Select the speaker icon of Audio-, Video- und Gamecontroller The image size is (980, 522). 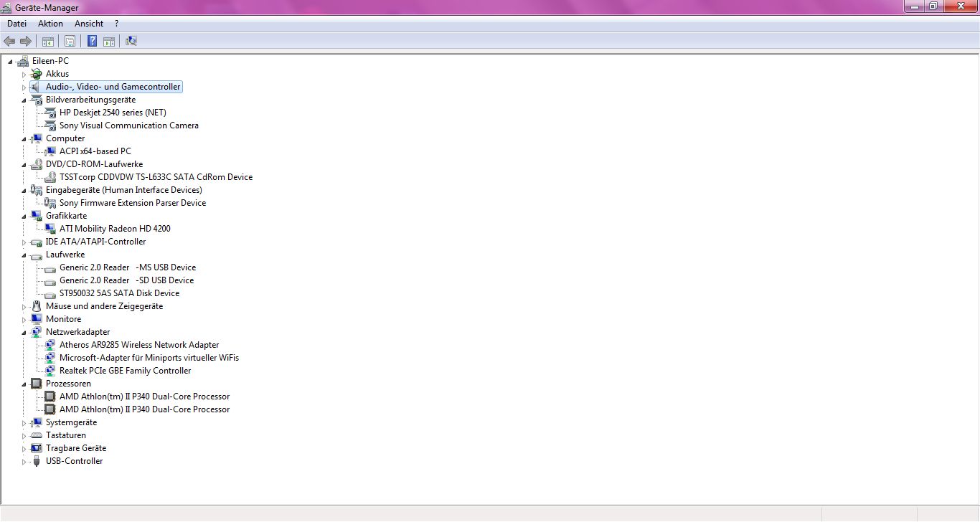[x=37, y=87]
